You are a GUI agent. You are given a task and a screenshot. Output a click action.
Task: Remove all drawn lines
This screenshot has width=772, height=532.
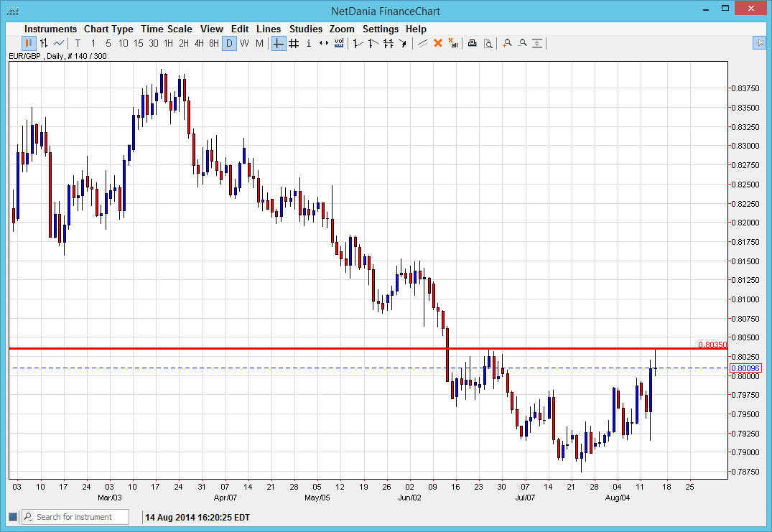pyautogui.click(x=453, y=43)
